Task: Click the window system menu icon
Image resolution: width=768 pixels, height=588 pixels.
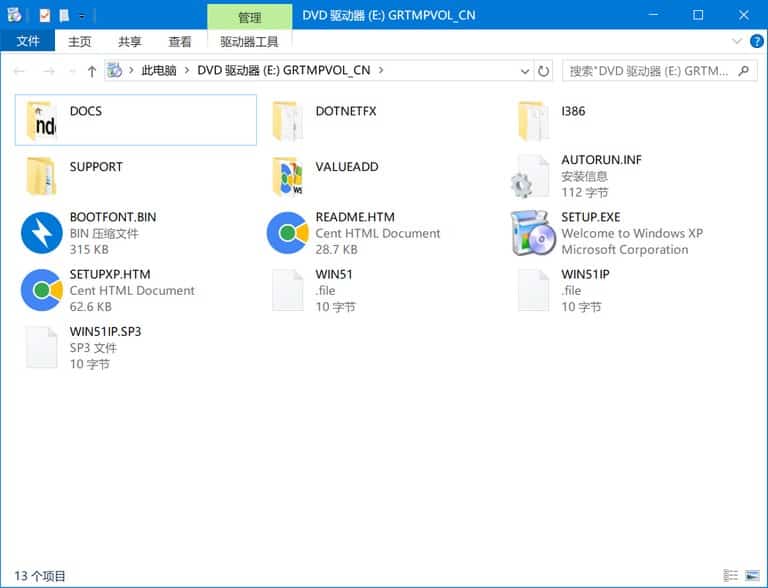Action: click(x=14, y=15)
